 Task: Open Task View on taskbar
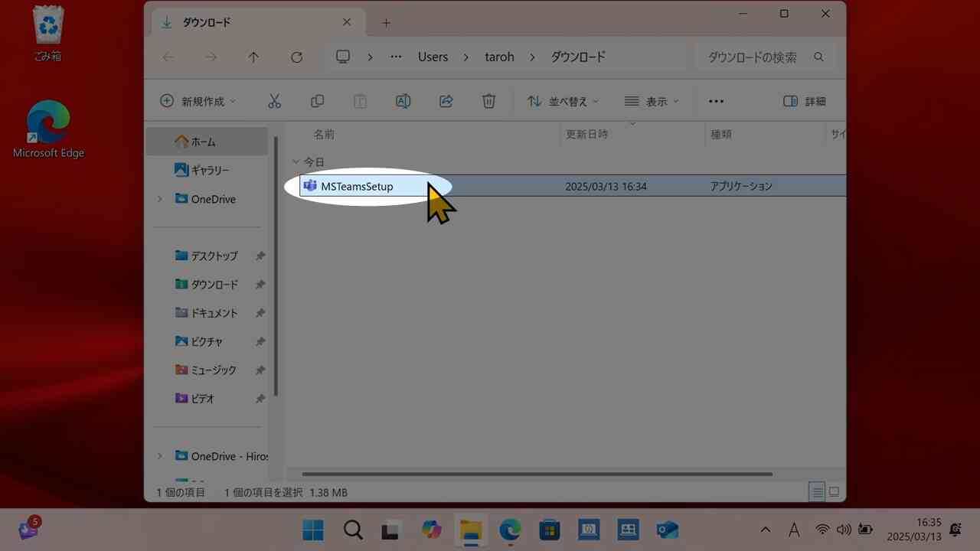coord(392,530)
